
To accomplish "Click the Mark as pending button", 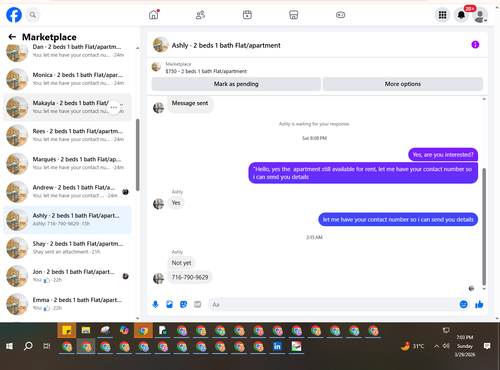I will (236, 84).
